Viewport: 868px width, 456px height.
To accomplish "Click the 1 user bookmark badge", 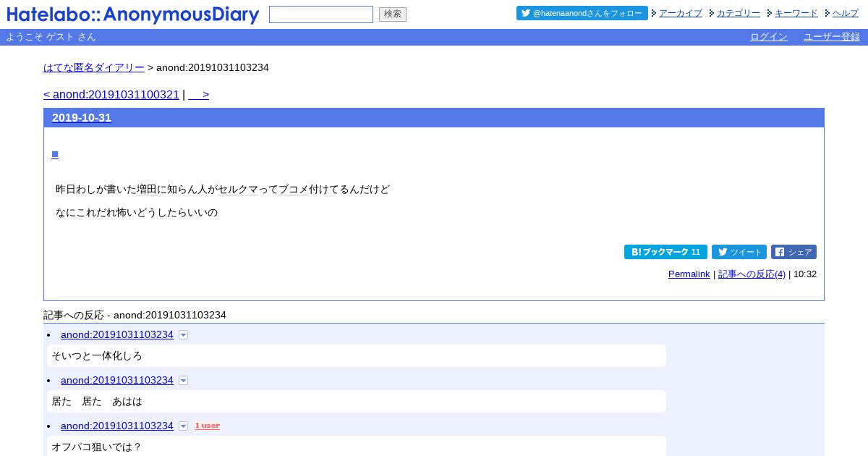I will [208, 426].
